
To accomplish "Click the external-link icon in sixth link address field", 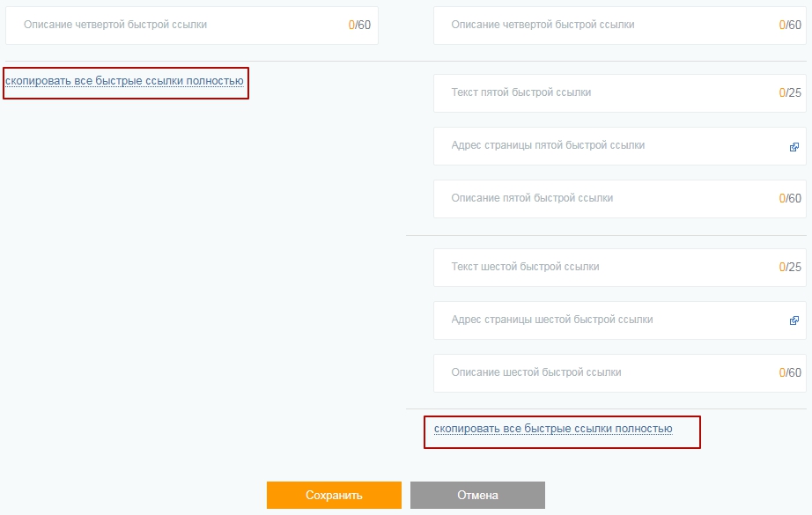I will point(794,321).
